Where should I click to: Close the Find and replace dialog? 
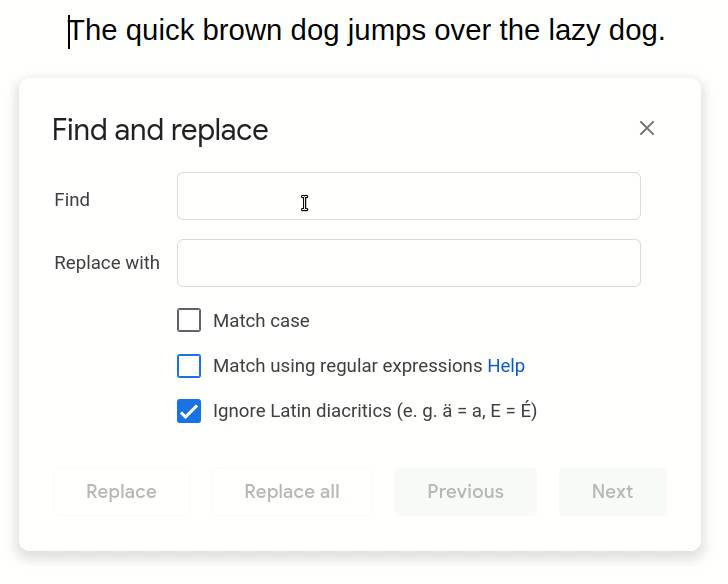646,128
